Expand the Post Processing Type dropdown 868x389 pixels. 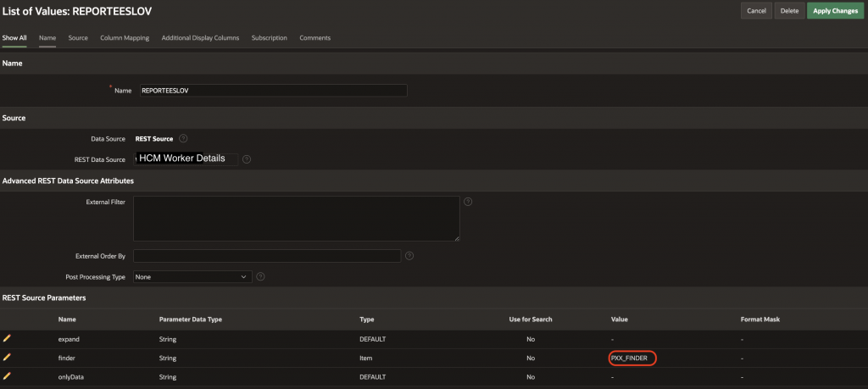[193, 276]
